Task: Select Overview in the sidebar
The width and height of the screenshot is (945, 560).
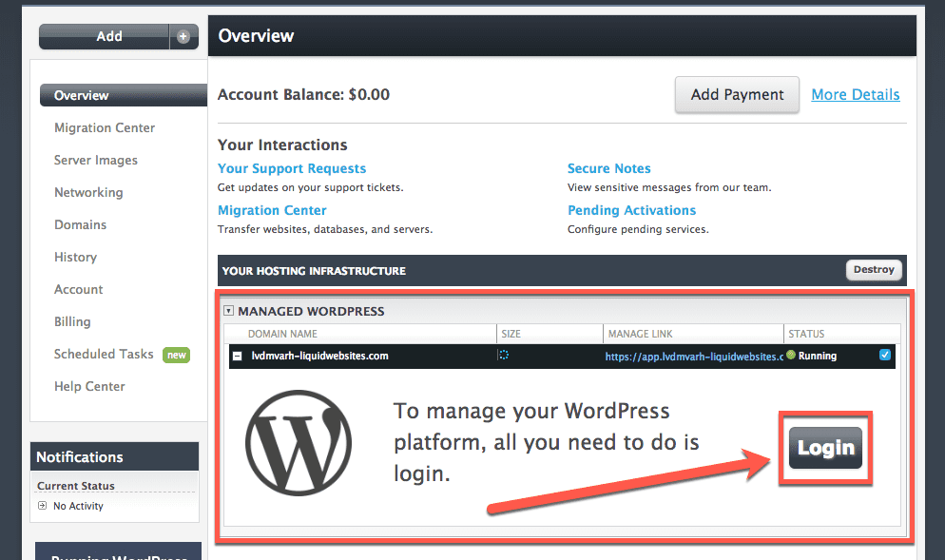Action: [124, 95]
